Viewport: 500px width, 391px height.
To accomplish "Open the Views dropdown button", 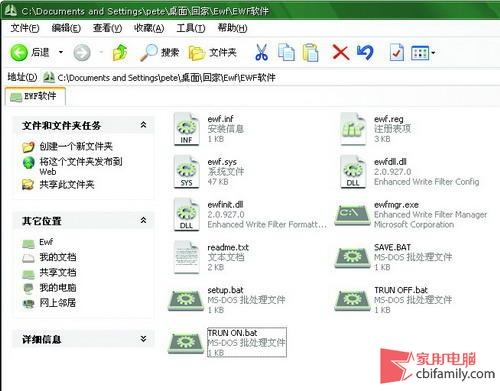I will point(423,53).
